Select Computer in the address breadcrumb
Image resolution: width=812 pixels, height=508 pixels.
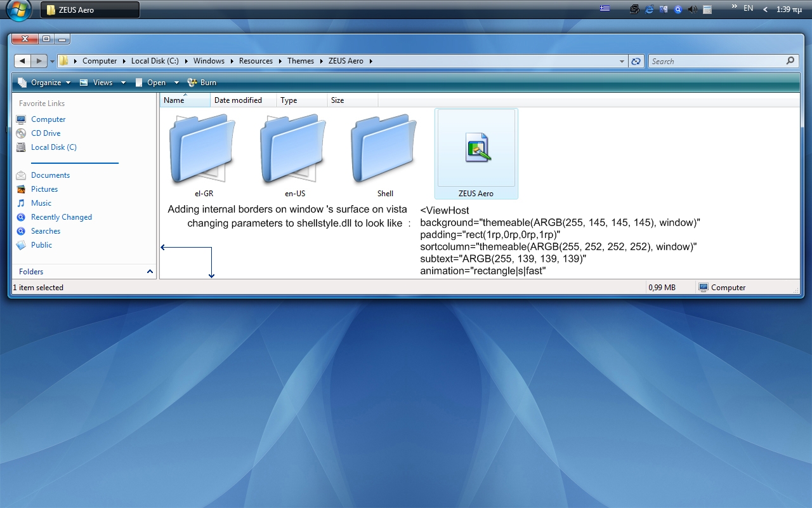tap(100, 61)
